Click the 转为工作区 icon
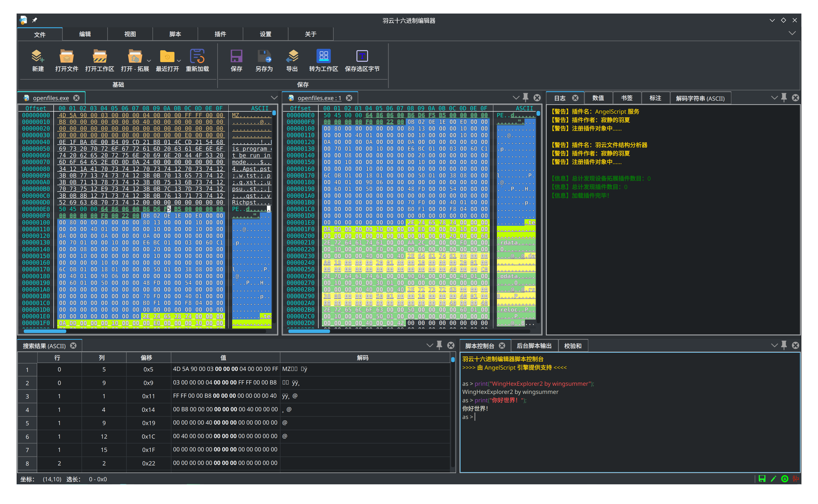This screenshot has width=818, height=504. coord(323,56)
